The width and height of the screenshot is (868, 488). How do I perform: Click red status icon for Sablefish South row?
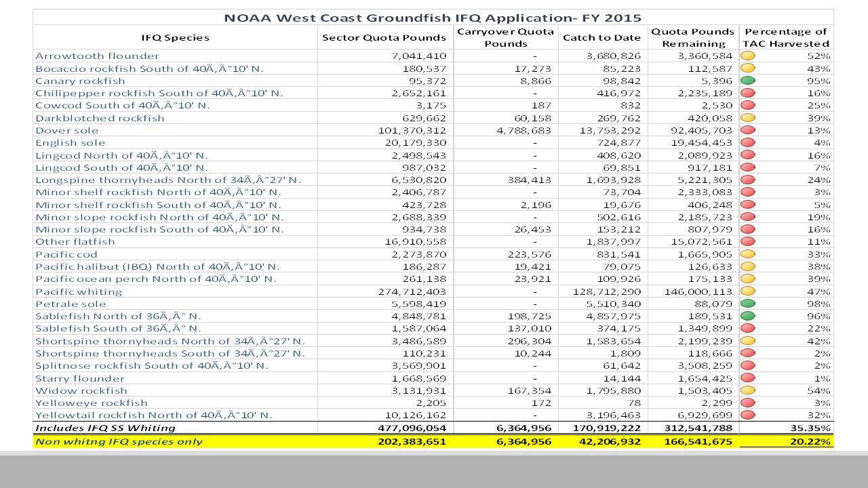(749, 328)
